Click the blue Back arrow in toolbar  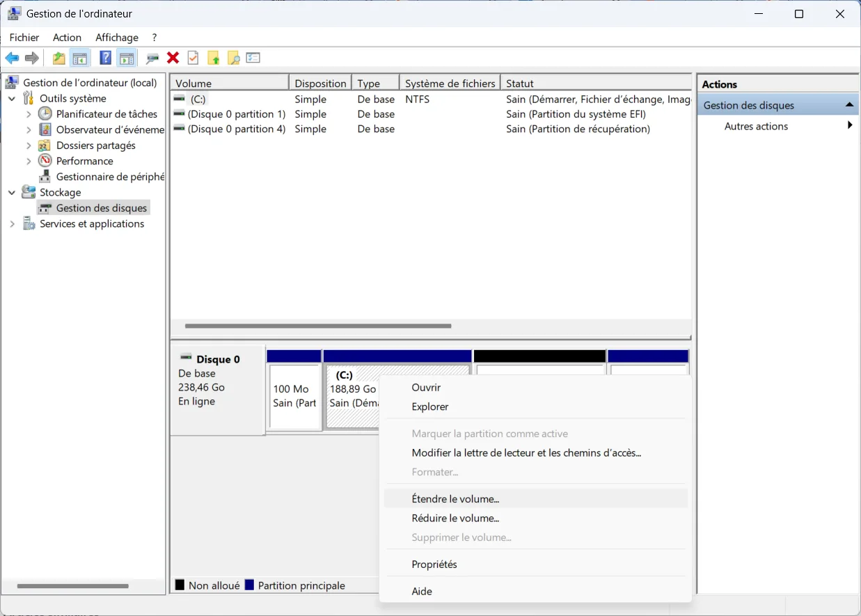[12, 58]
